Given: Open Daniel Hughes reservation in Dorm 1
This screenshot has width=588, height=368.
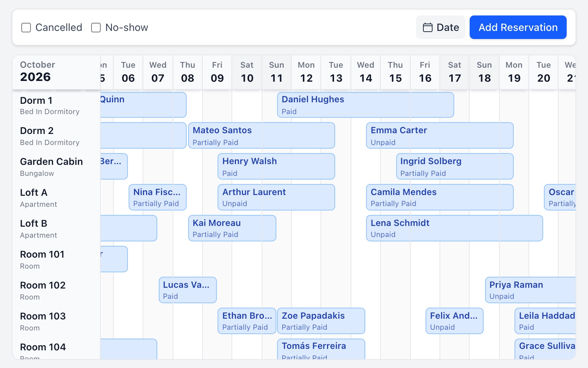Looking at the screenshot, I should tap(366, 105).
